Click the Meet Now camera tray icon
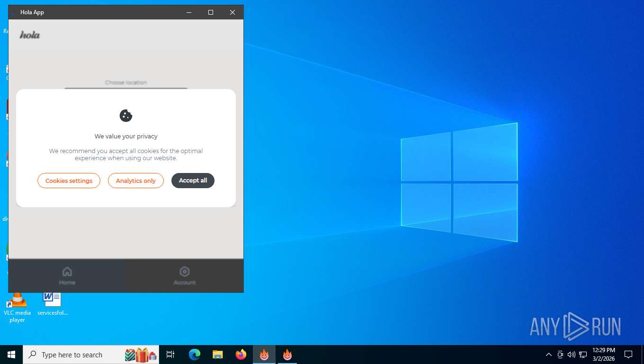644x364 pixels. (x=560, y=355)
